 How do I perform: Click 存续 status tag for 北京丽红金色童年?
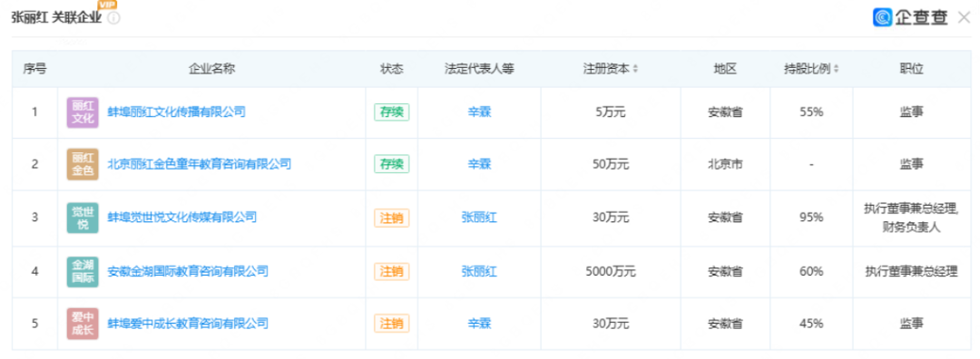click(x=392, y=164)
